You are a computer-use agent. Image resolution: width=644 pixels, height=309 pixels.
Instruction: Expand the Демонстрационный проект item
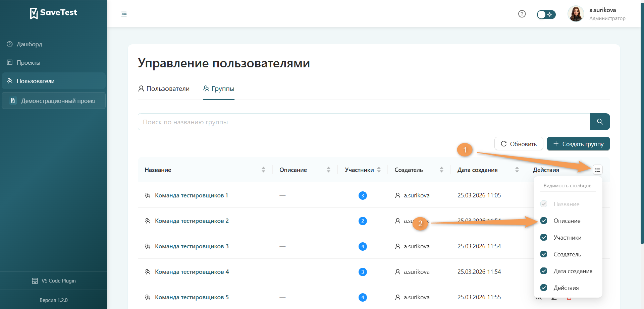[x=54, y=101]
